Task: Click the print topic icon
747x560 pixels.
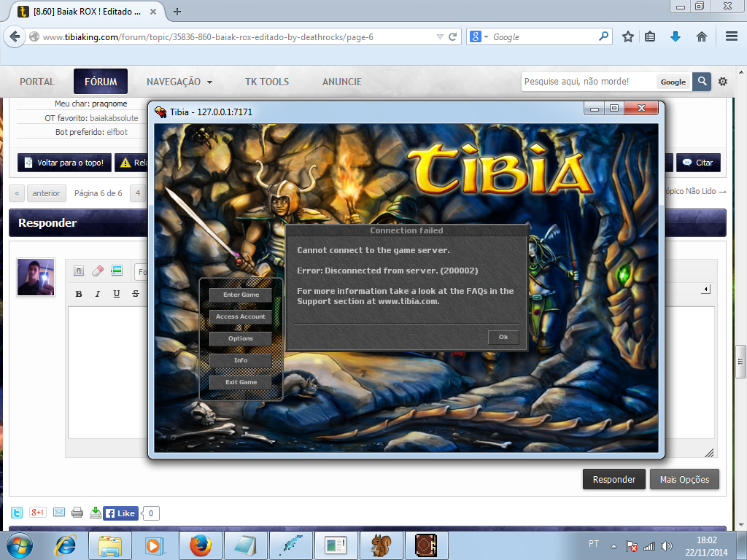Action: [77, 513]
